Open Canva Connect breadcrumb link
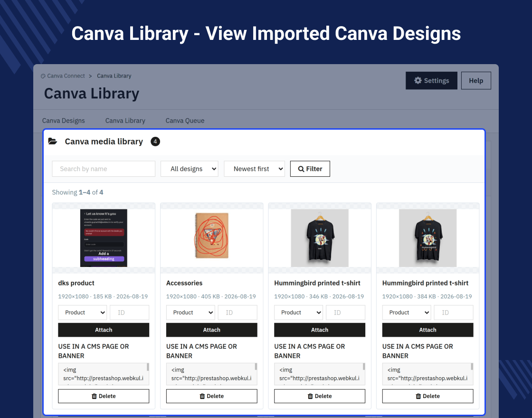The image size is (532, 418). tap(66, 76)
